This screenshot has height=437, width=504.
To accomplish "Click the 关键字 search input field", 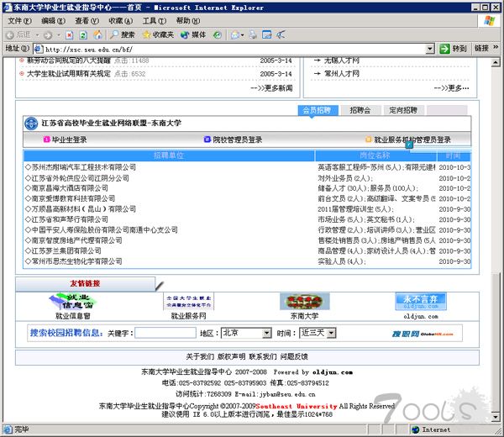I will 165,333.
